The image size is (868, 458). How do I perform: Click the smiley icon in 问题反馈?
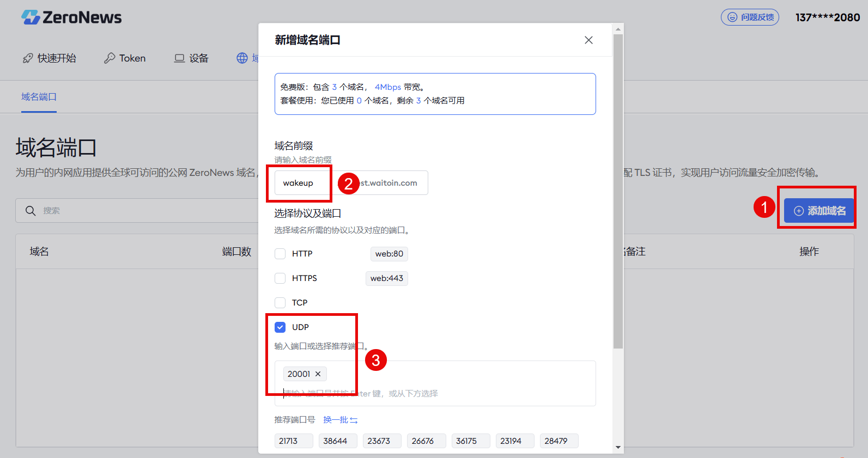coord(732,17)
